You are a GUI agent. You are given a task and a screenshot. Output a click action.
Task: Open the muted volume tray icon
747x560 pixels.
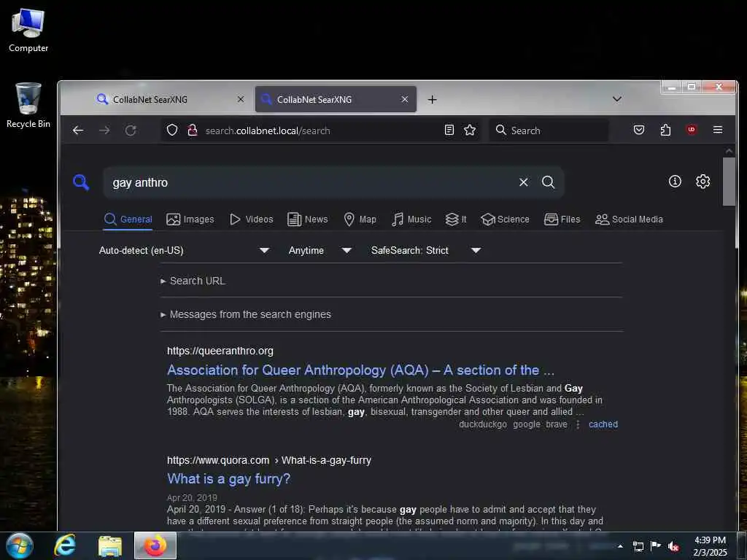click(673, 546)
